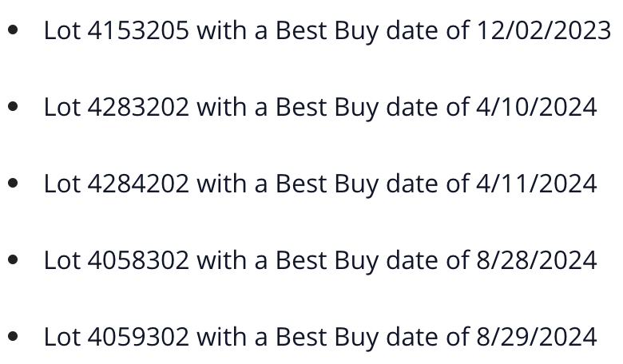This screenshot has width=623, height=364.
Task: Click the lot number 4059302
Action: click(138, 337)
